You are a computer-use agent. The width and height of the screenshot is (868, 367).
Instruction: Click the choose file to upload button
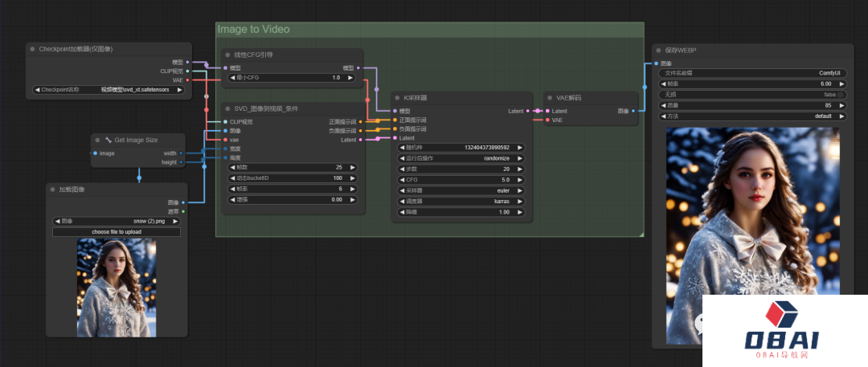(117, 232)
